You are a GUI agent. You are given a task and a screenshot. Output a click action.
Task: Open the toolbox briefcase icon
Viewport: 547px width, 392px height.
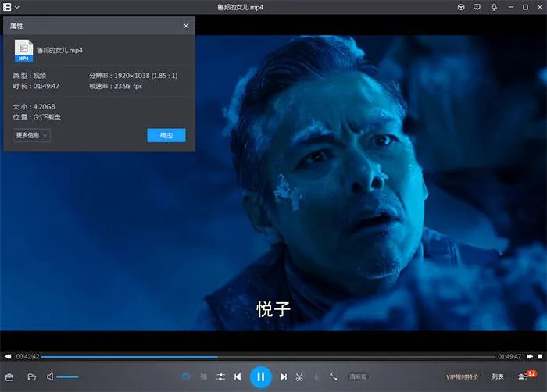point(9,377)
